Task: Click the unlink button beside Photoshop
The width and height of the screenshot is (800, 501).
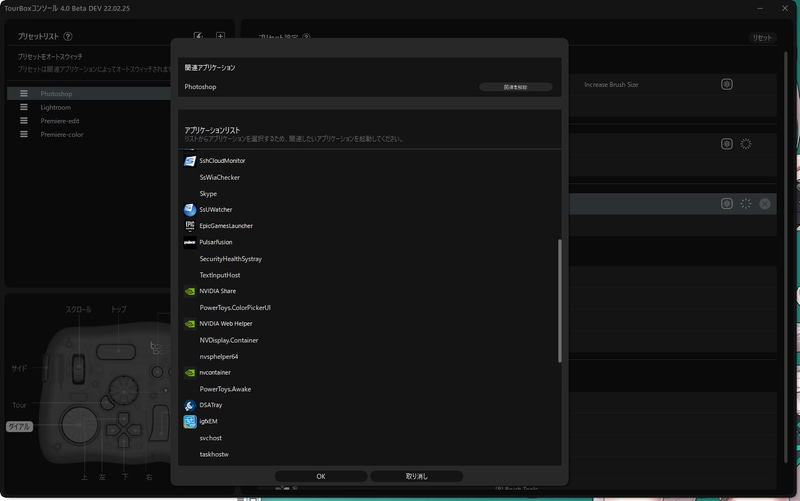Action: (515, 87)
